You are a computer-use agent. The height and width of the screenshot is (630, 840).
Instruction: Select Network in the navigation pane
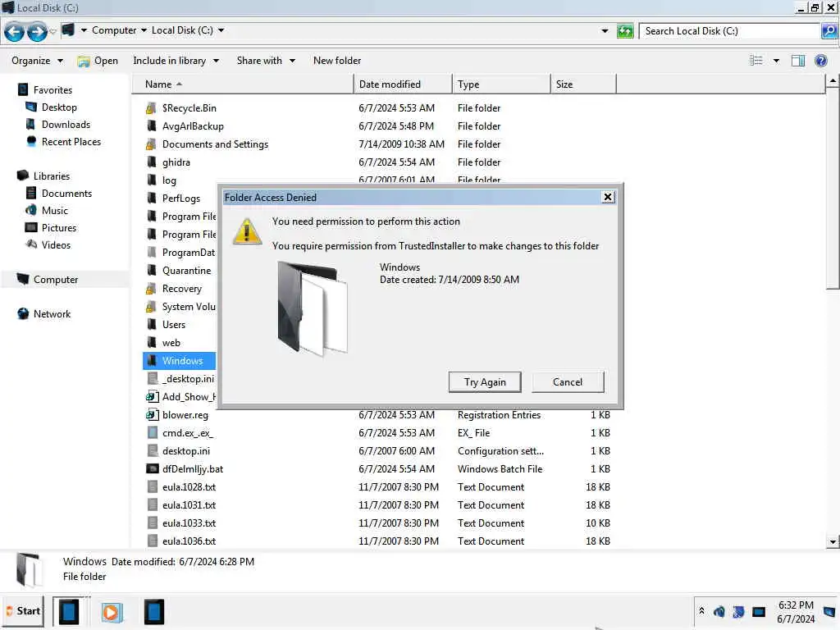[52, 314]
